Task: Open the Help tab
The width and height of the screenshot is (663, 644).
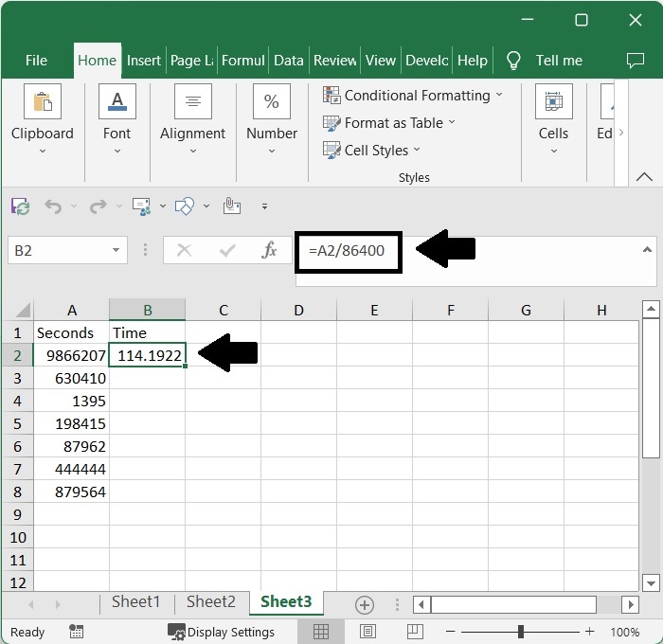Action: point(473,61)
